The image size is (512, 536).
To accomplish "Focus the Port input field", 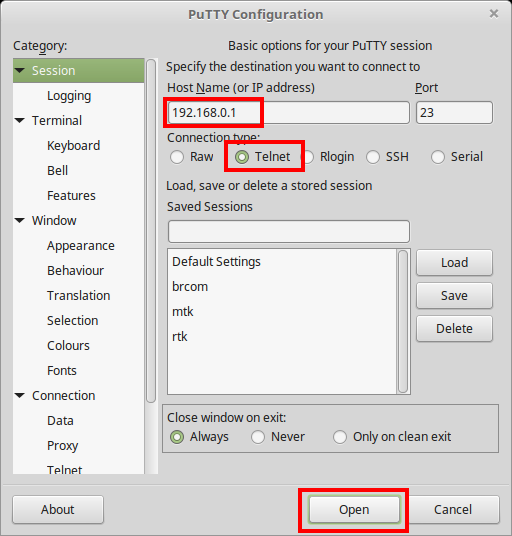I will click(454, 112).
